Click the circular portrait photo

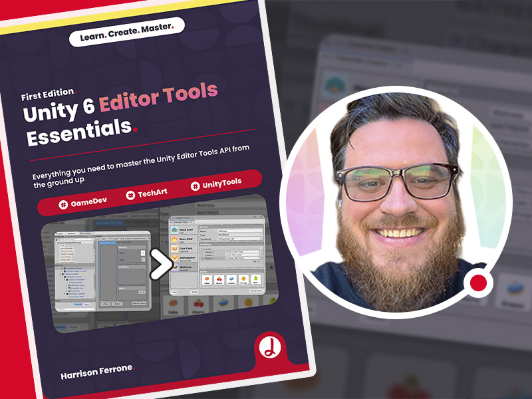point(396,202)
